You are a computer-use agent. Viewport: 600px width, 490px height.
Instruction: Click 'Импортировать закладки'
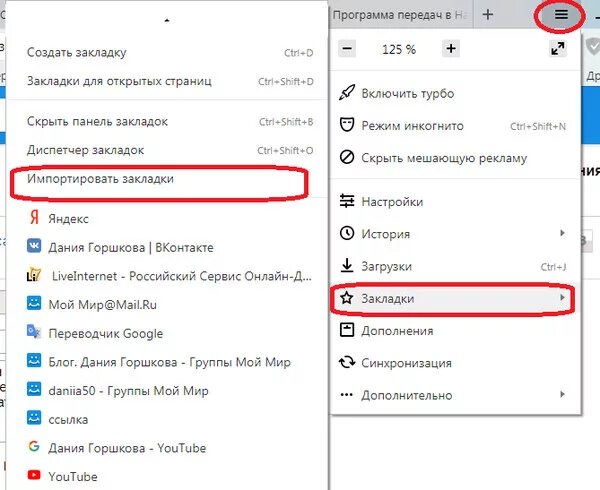[167, 179]
